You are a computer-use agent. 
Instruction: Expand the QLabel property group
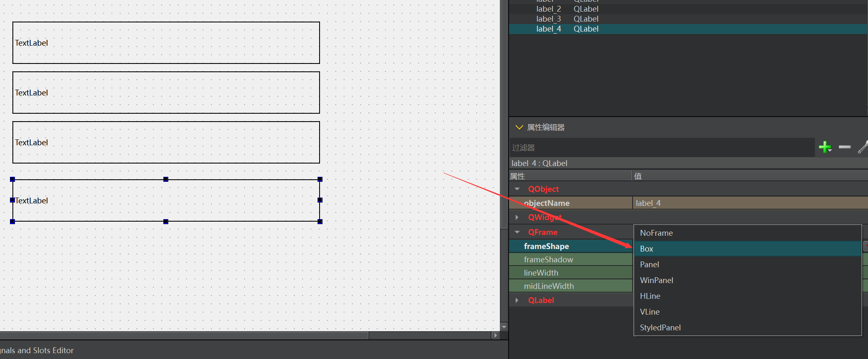click(517, 300)
